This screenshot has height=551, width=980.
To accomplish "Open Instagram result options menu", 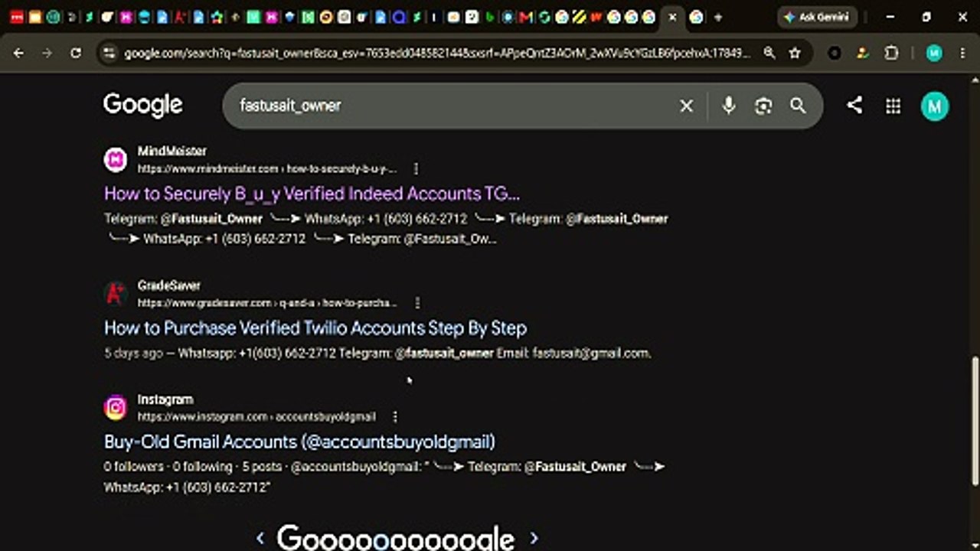I will [395, 416].
